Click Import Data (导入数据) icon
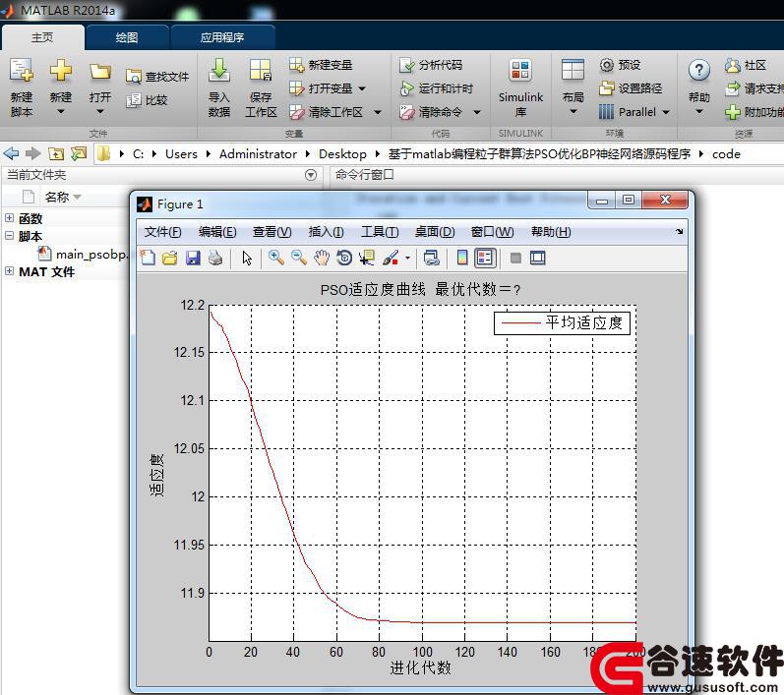The image size is (784, 695). point(219,70)
